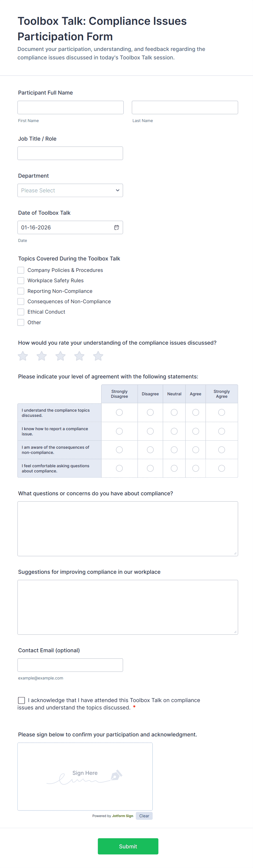Open the calendar icon for Date of Toolbox Talk
Viewport: 253px width, 868px height.
[116, 227]
